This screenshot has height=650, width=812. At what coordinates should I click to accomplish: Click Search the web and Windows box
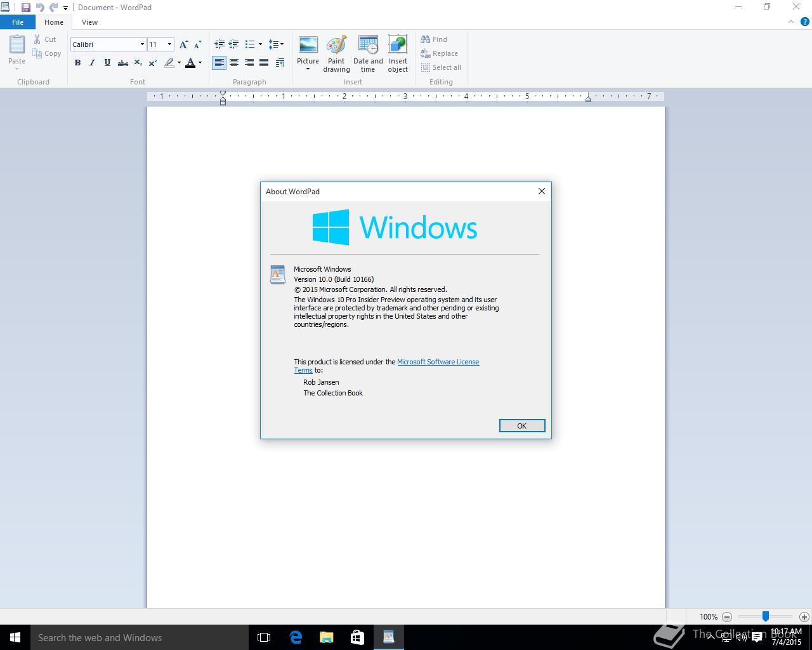(140, 637)
